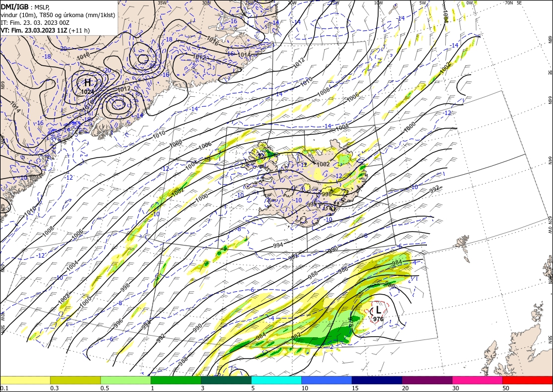
Task: Click the 'DMI/IGB : MSLP,' title text
Action: point(25,6)
